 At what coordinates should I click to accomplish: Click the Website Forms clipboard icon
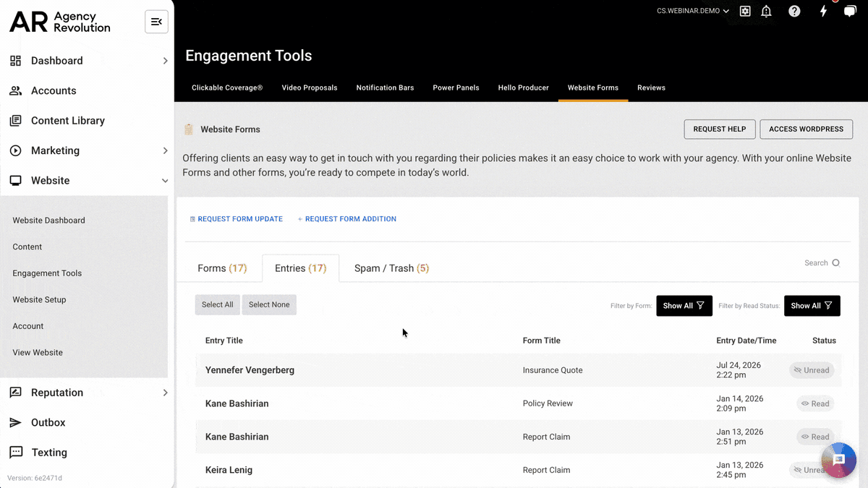pyautogui.click(x=189, y=129)
